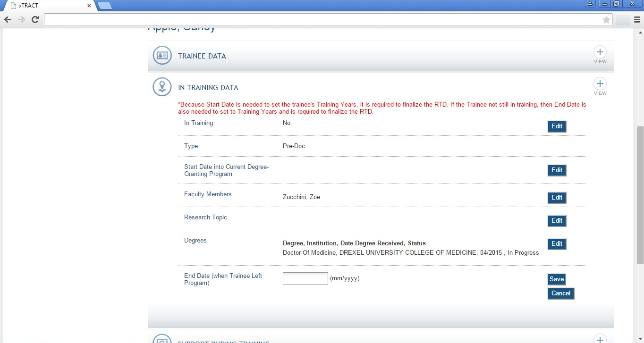Click the Degrees label
This screenshot has height=343, width=644.
pyautogui.click(x=195, y=240)
